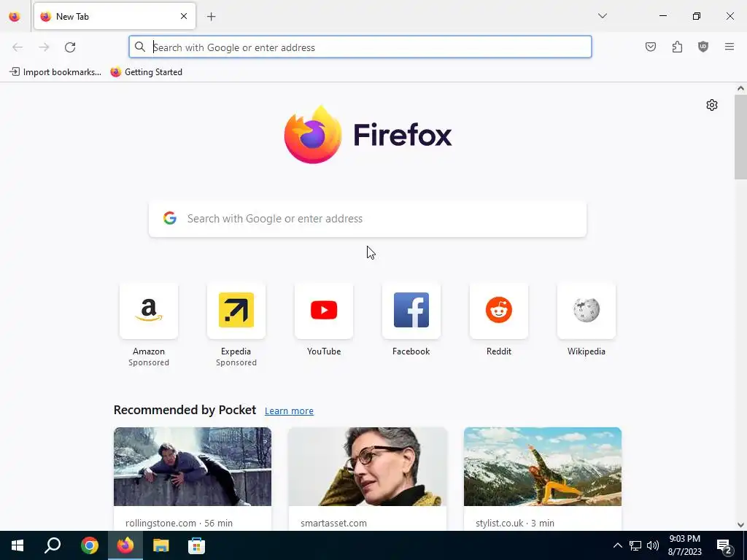Open the Getting Started bookmark
Viewport: 747px width, 560px height.
point(146,72)
